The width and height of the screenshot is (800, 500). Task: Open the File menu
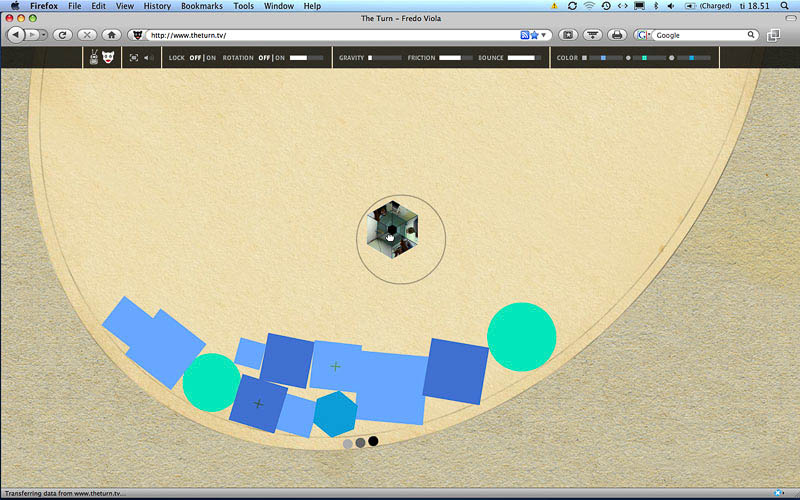pyautogui.click(x=74, y=6)
